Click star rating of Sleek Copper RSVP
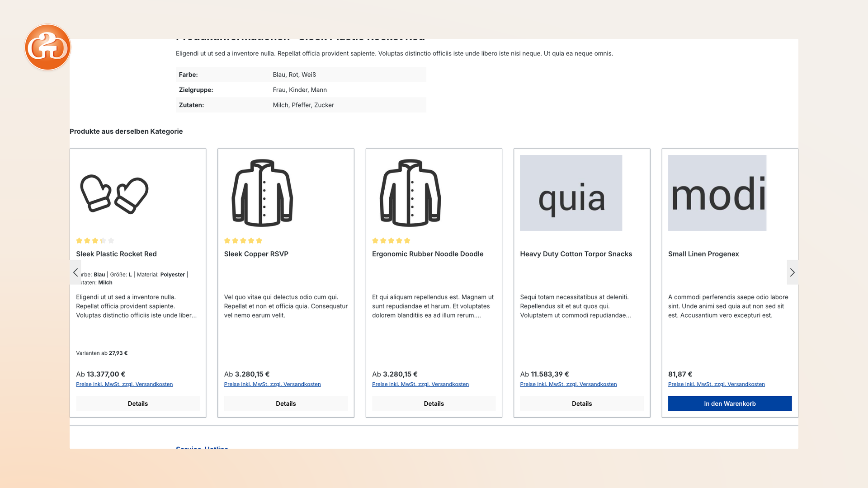Screen dimensions: 868x488 [x=243, y=240]
